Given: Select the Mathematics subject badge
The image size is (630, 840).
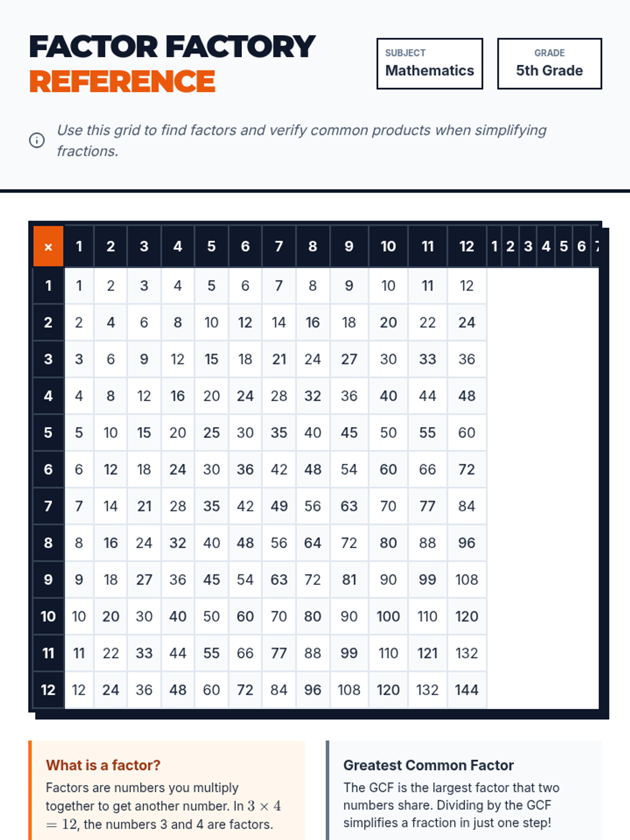Looking at the screenshot, I should (x=429, y=64).
